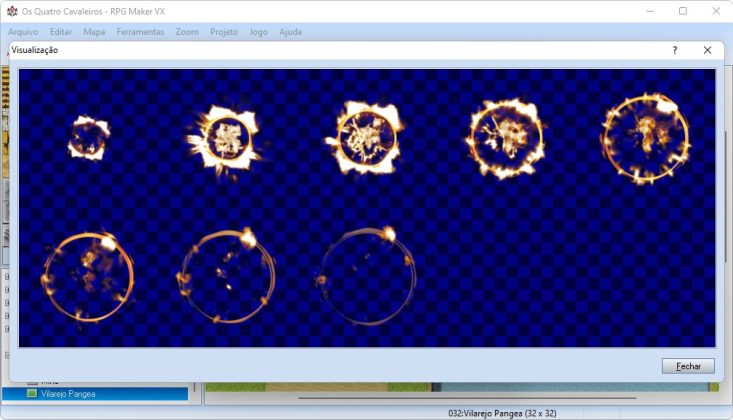
Task: Click the seventh frame, fading ring
Action: (x=226, y=276)
